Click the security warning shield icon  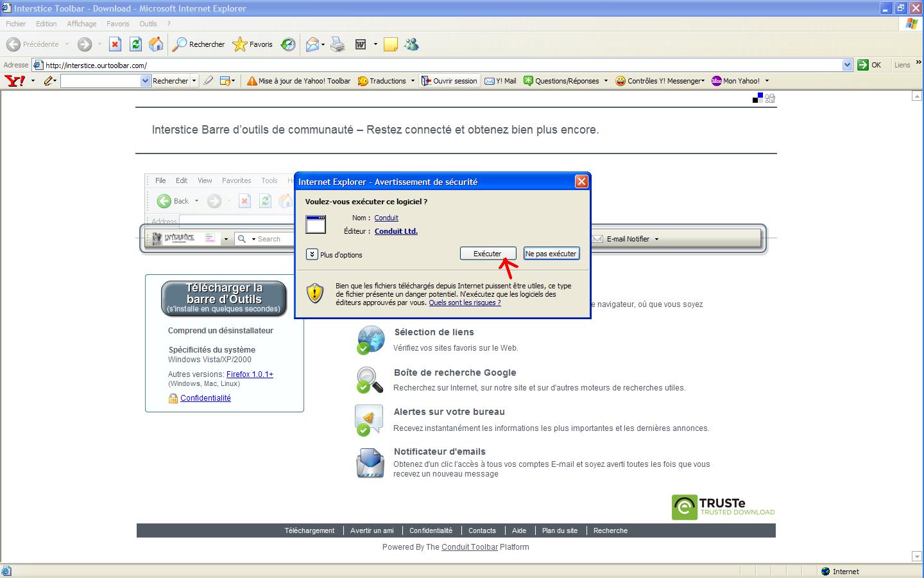tap(314, 293)
